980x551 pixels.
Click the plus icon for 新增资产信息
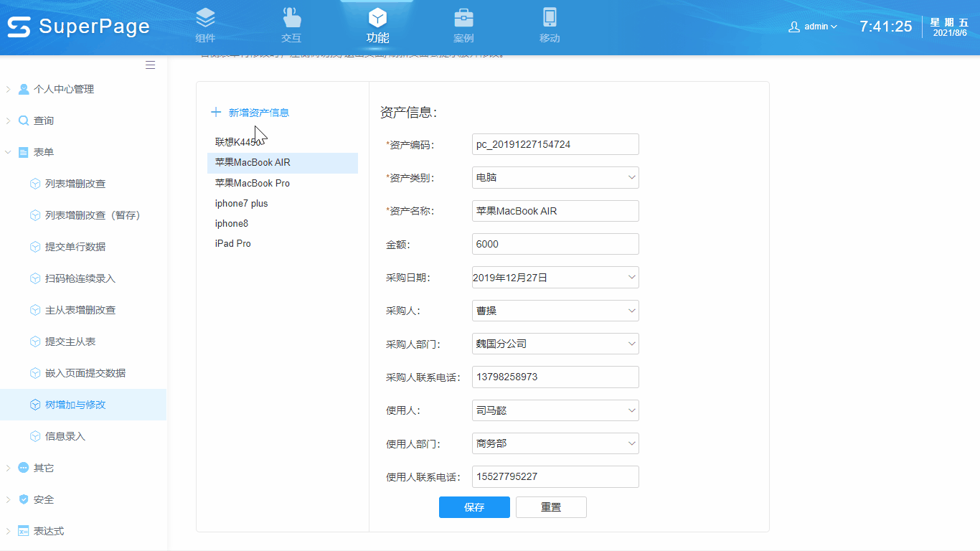click(x=216, y=113)
